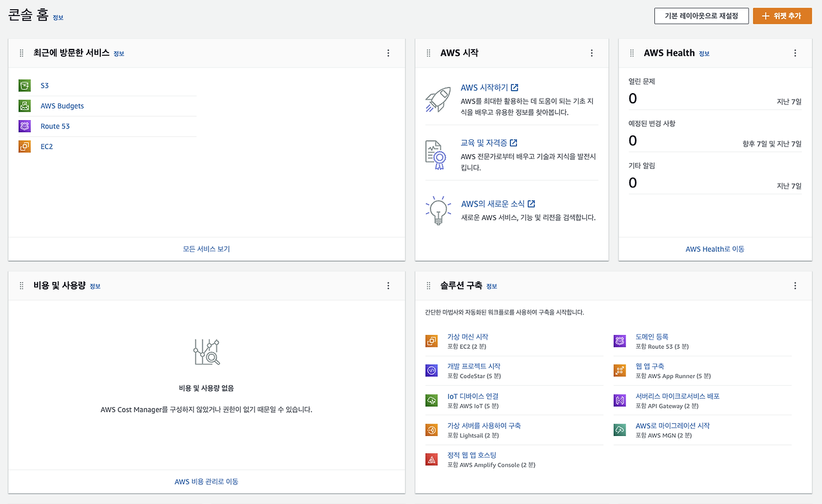Open the AWS 시작 widget options menu
The width and height of the screenshot is (822, 504).
click(591, 53)
